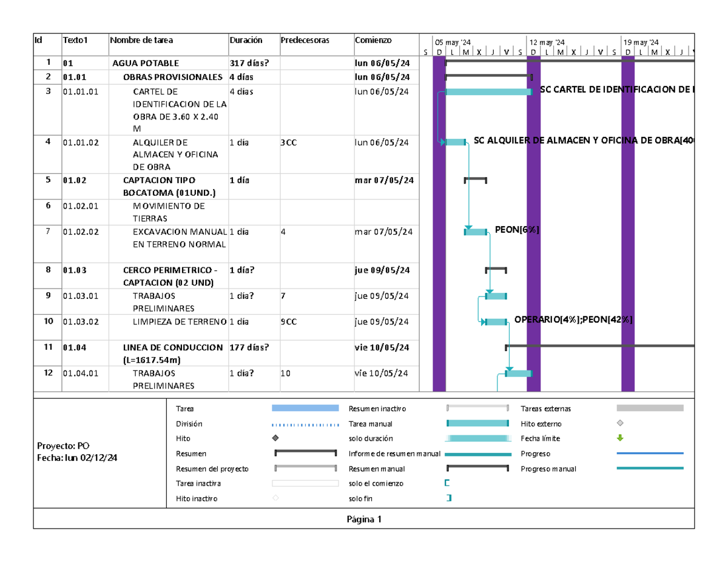Viewport: 728px width, 562px height.
Task: Click the Hito inactivo diamond icon
Action: pyautogui.click(x=275, y=498)
